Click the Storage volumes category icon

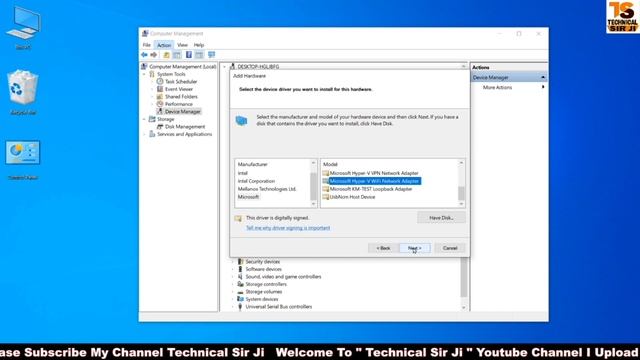(x=240, y=292)
